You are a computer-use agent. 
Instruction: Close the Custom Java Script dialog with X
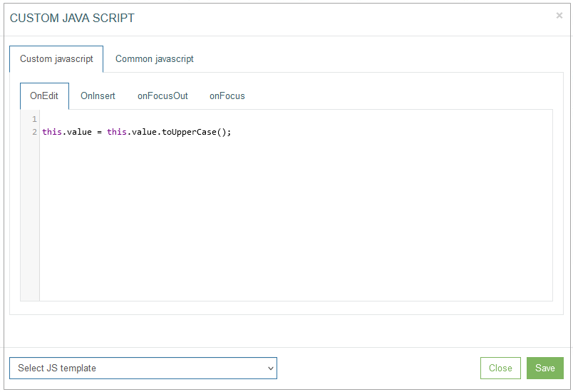(x=559, y=16)
